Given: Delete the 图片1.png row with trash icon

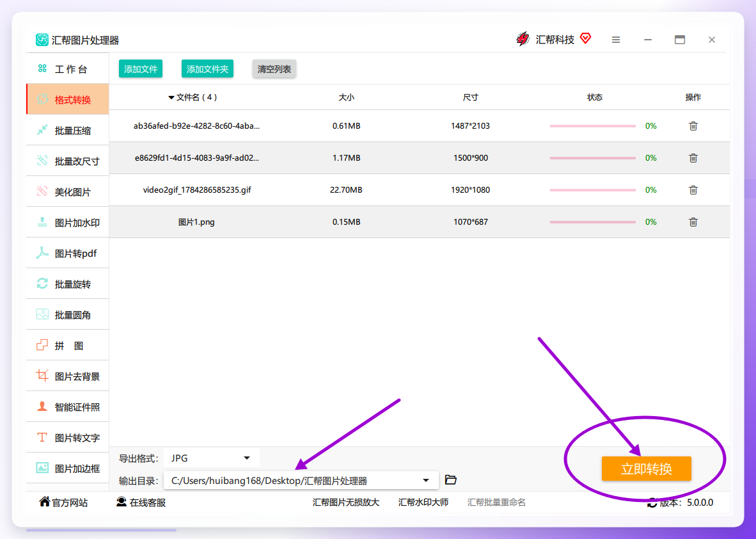Looking at the screenshot, I should (693, 222).
